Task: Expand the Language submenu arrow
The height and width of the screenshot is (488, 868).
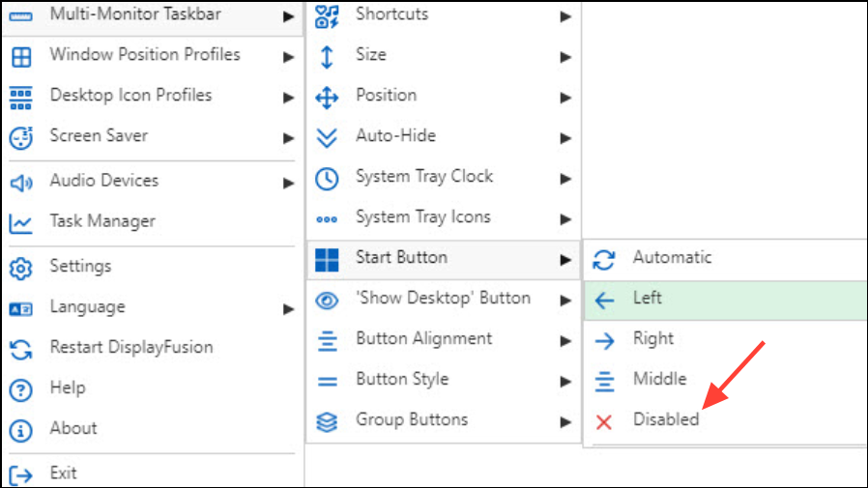Action: click(288, 309)
